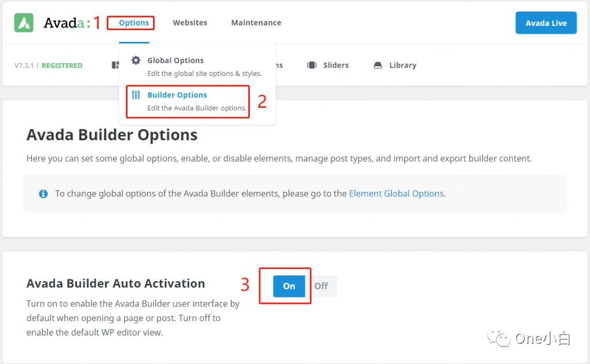Click the Avada Live button

546,23
